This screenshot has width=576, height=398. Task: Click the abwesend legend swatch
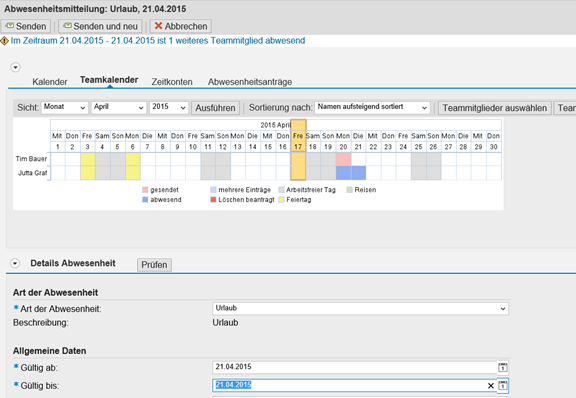[145, 200]
